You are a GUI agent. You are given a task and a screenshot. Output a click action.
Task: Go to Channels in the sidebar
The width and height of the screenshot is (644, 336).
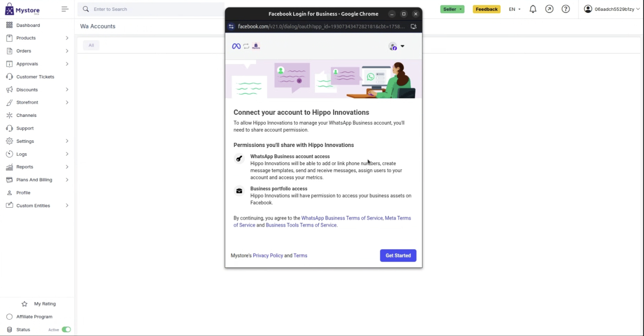click(x=26, y=115)
